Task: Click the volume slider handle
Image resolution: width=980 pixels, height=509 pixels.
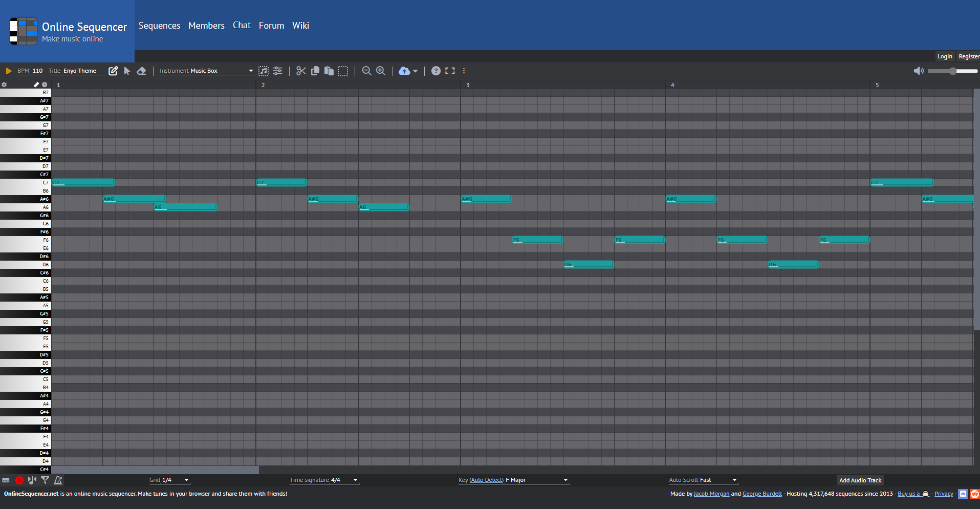Action: tap(952, 71)
